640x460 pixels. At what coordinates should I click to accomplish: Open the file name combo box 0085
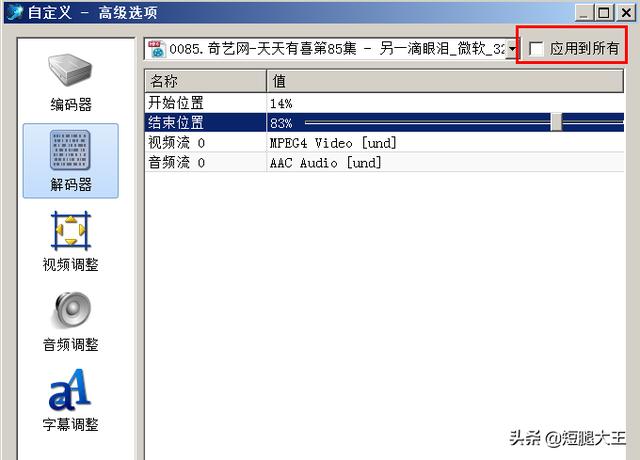331,49
